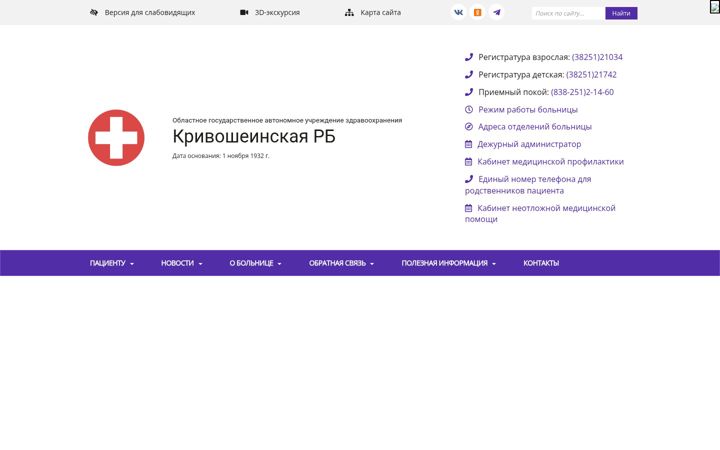Open Кабинет медицинской профилактики link
This screenshot has height=450, width=720.
pos(551,162)
